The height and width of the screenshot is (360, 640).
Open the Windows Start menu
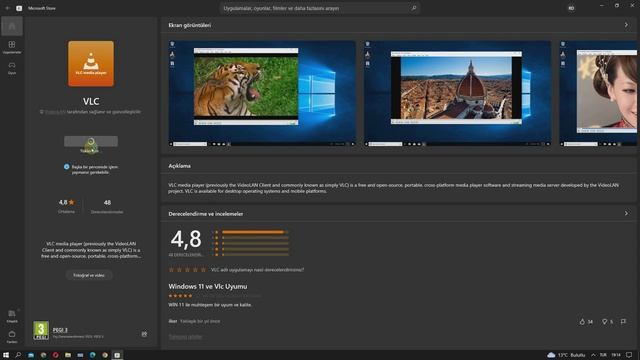(6, 355)
